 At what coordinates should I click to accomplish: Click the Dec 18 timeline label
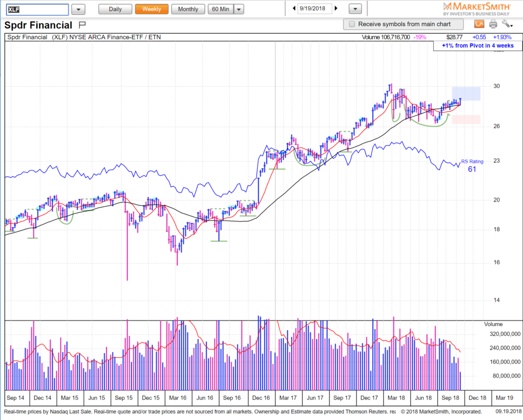coord(478,398)
